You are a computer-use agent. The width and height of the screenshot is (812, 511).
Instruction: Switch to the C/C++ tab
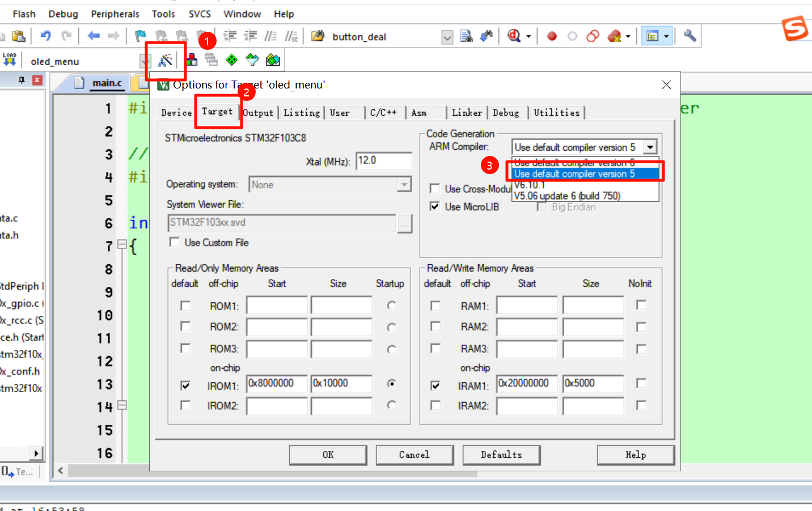pos(383,113)
